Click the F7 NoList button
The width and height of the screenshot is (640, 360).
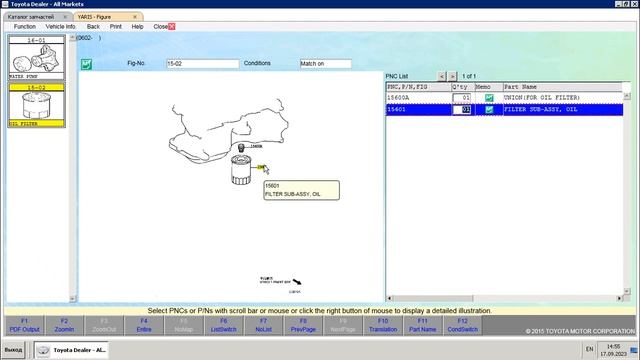point(263,325)
